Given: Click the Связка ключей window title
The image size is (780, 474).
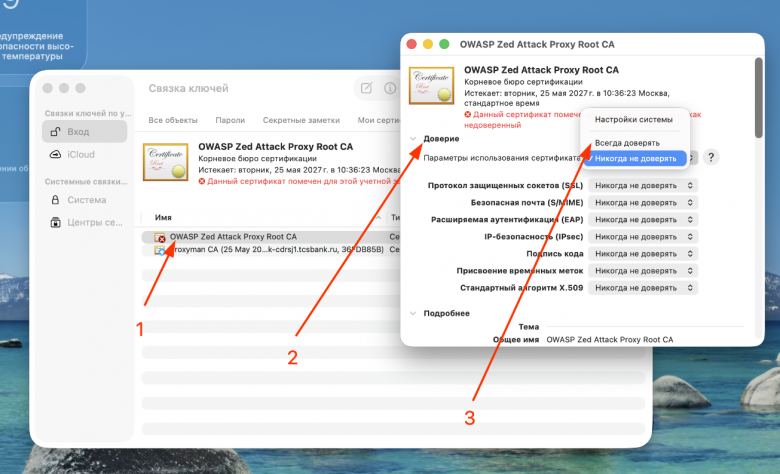Looking at the screenshot, I should [189, 89].
